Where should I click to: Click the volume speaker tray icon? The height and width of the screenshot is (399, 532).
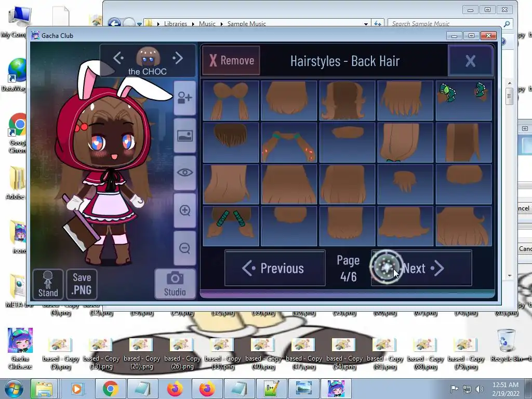[479, 389]
